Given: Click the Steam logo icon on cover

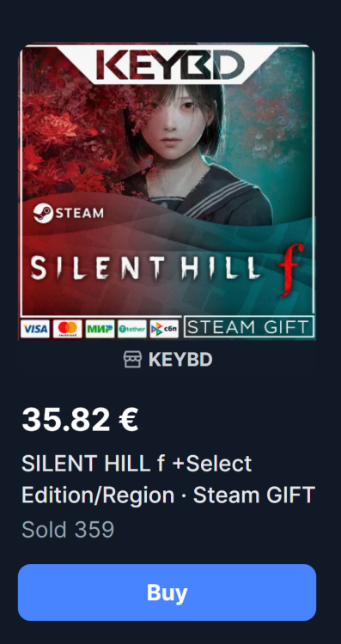Looking at the screenshot, I should click(43, 214).
